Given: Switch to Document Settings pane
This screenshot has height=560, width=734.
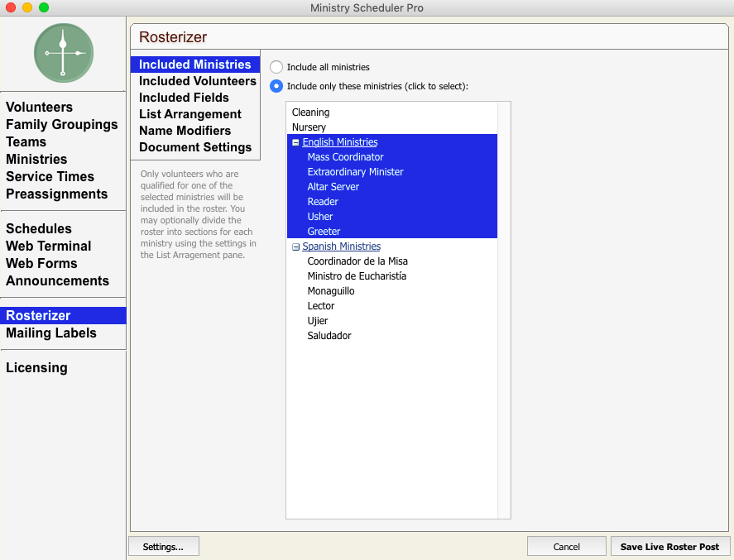Looking at the screenshot, I should pos(195,147).
